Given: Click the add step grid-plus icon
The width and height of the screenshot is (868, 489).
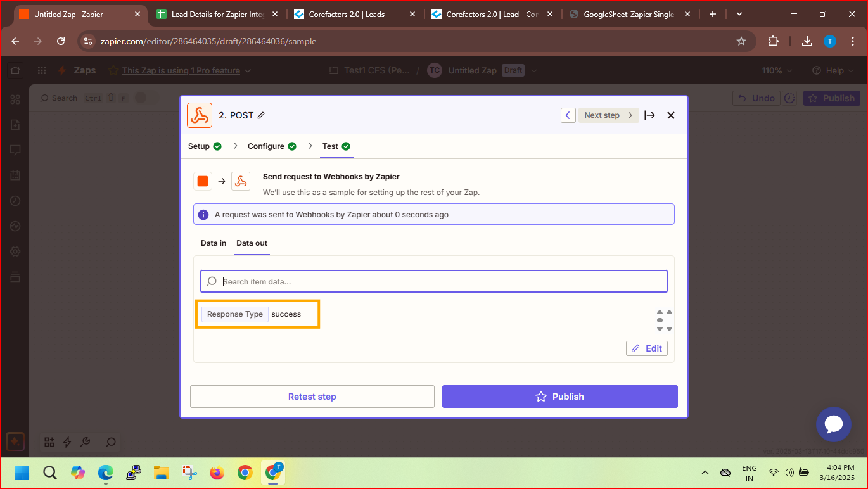Looking at the screenshot, I should point(49,442).
